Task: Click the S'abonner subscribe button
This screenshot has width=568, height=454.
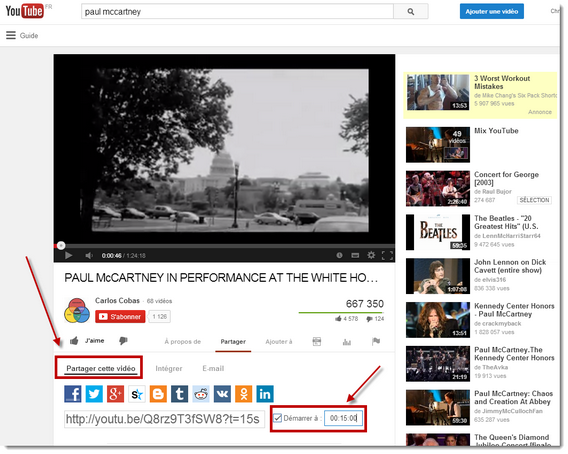Action: [120, 317]
